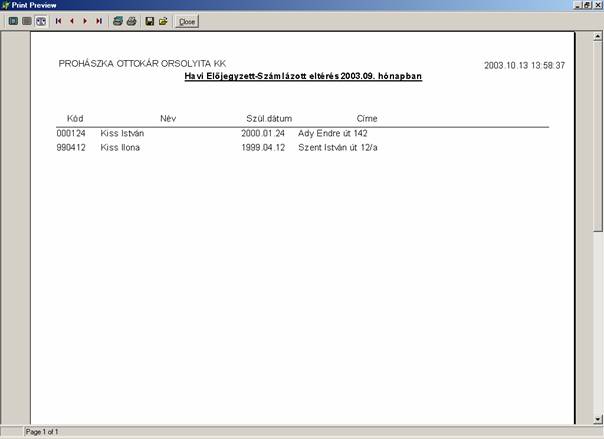Image resolution: width=604 pixels, height=439 pixels.
Task: Open the Print Preview window system menu icon
Action: tap(6, 5)
